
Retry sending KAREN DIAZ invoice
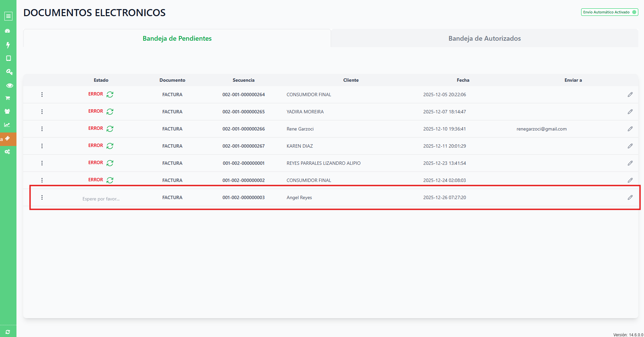pyautogui.click(x=110, y=146)
